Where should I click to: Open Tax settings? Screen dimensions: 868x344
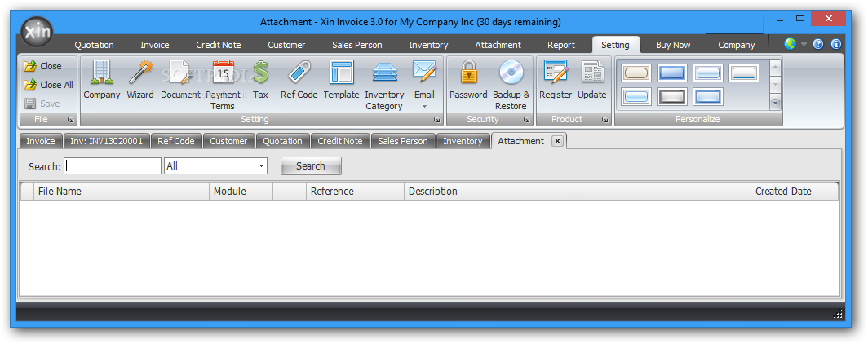click(260, 81)
